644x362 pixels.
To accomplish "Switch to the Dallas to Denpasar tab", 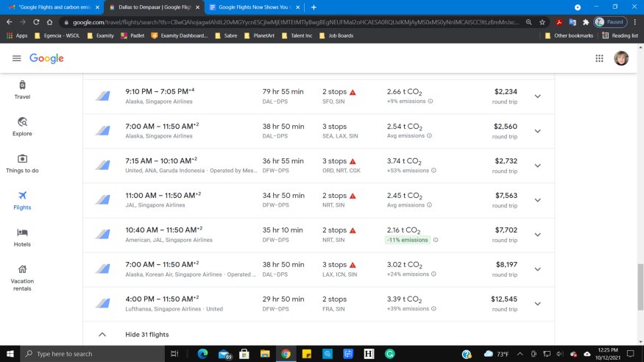I will point(155,7).
